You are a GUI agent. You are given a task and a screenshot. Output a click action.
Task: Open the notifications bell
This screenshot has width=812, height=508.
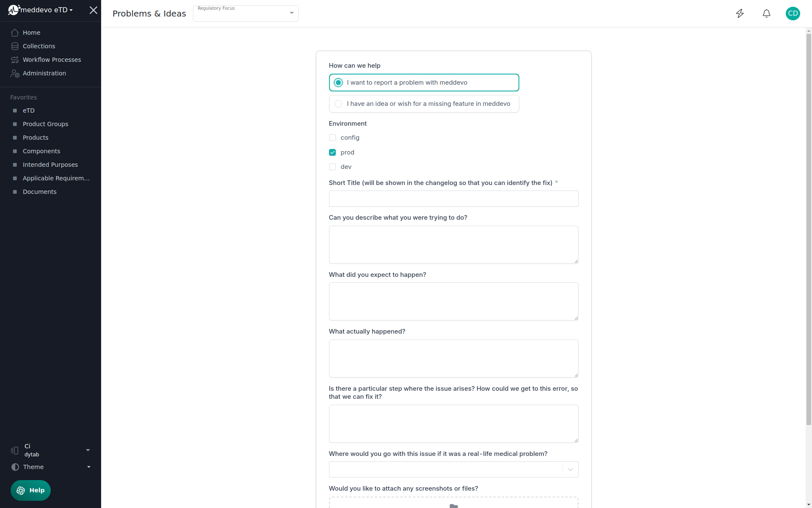(766, 14)
